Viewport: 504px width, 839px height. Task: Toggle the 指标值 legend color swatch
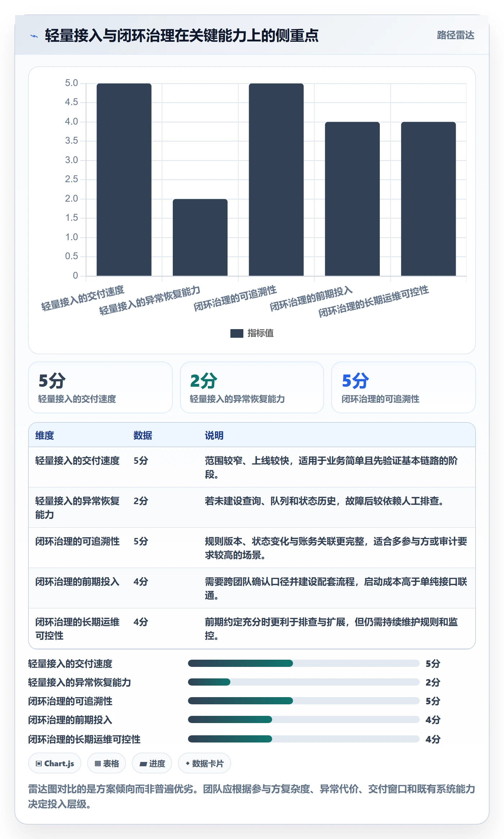pyautogui.click(x=237, y=333)
